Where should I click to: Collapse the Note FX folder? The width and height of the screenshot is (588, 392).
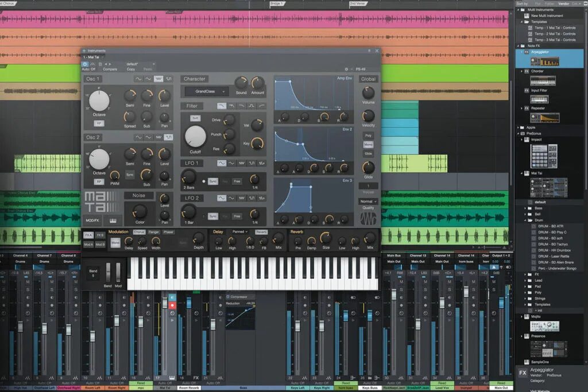pyautogui.click(x=519, y=46)
